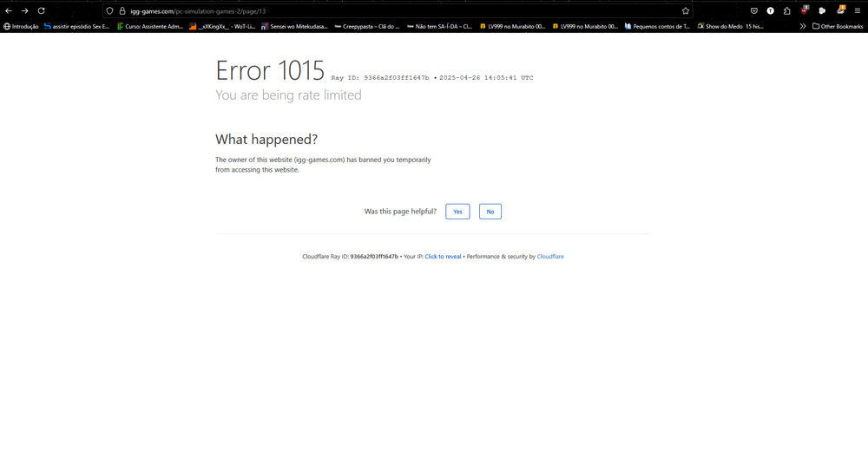Open the Firefox hamburger application menu
This screenshot has width=868, height=470.
[x=858, y=11]
